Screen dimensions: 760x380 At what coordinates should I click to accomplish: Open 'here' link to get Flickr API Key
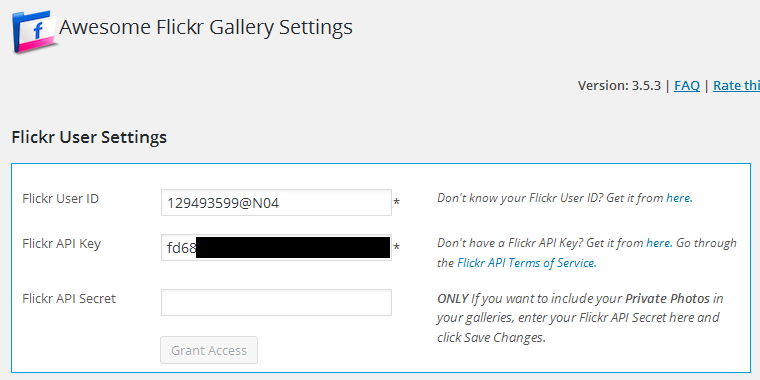tap(659, 243)
